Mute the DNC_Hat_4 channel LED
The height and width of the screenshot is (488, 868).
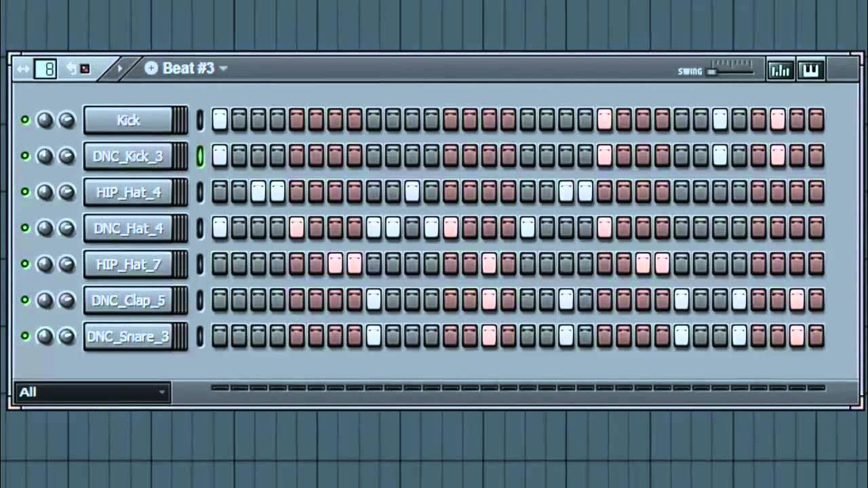coord(25,228)
